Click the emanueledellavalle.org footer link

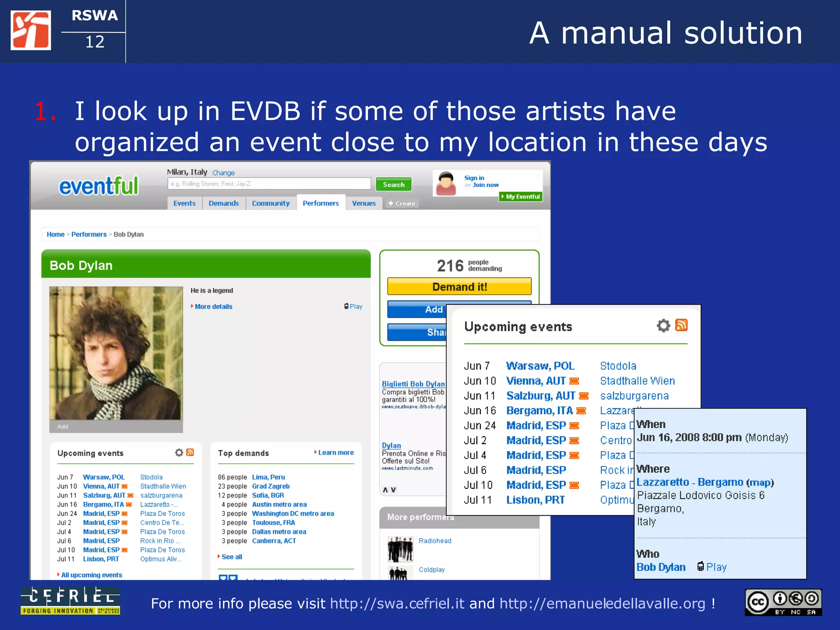tap(602, 603)
